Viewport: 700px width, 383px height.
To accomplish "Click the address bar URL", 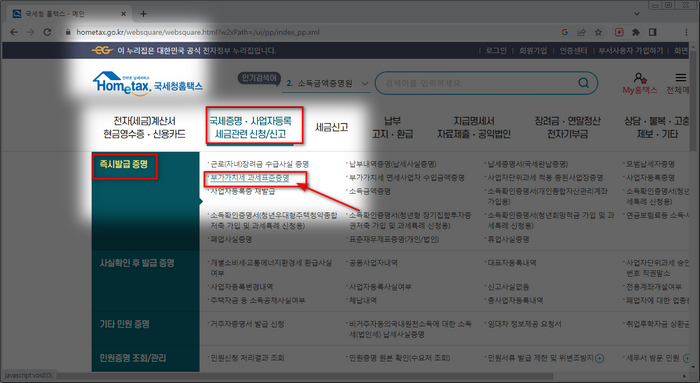I will 198,32.
